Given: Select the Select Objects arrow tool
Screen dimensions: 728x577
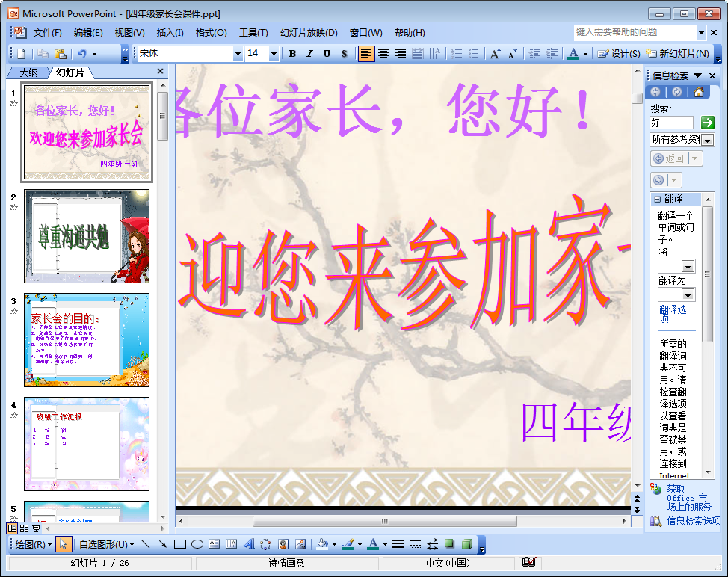Looking at the screenshot, I should tap(64, 545).
